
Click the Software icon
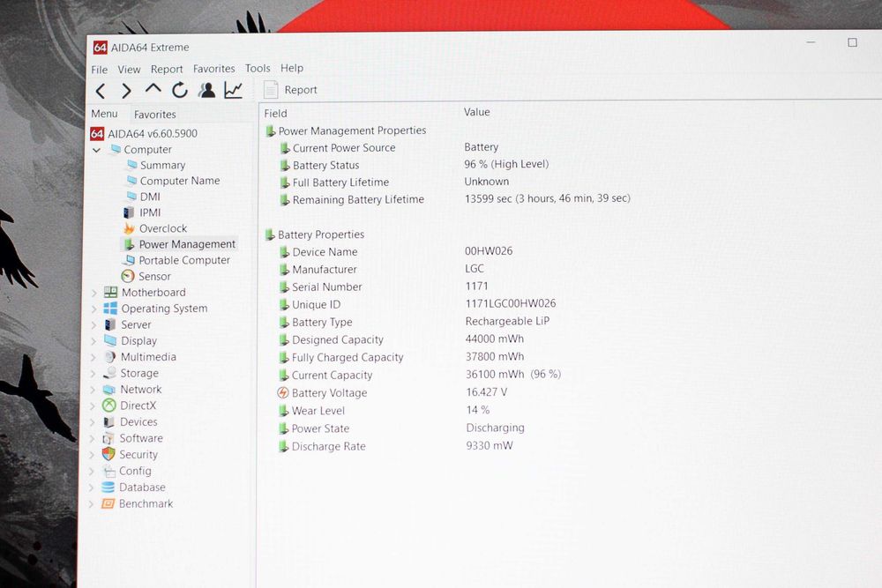coord(108,438)
